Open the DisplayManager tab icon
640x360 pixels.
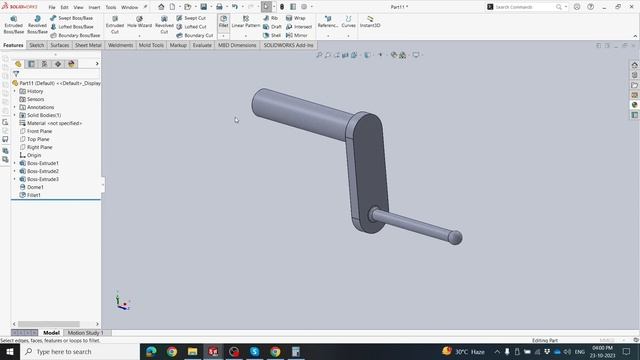(71, 64)
